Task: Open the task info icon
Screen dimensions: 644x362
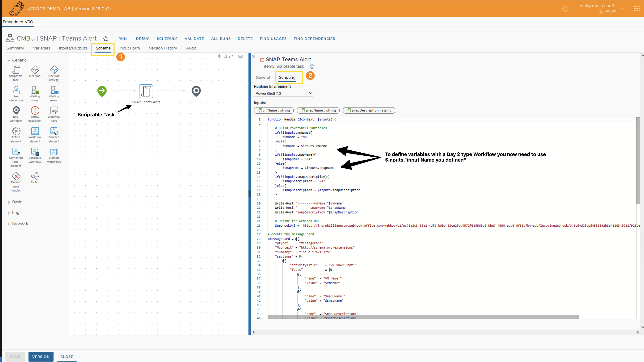Action: 312,67
